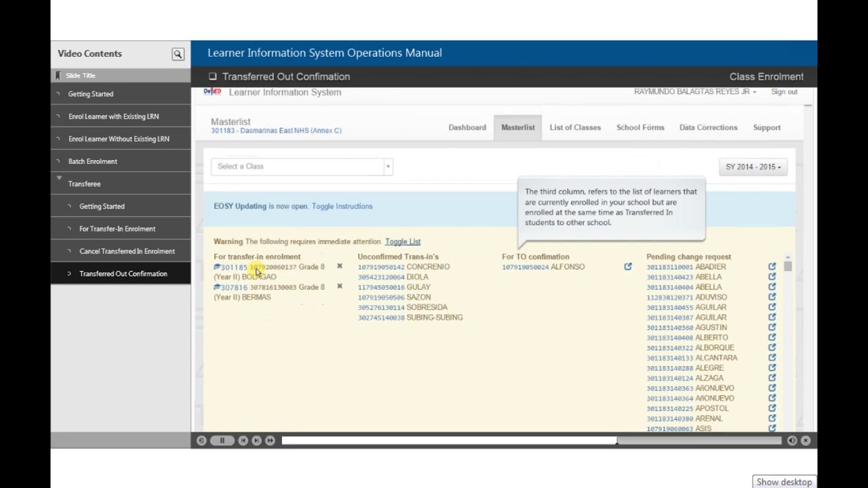868x488 pixels.
Task: Open change request icon for APOSTOL
Action: (x=772, y=409)
